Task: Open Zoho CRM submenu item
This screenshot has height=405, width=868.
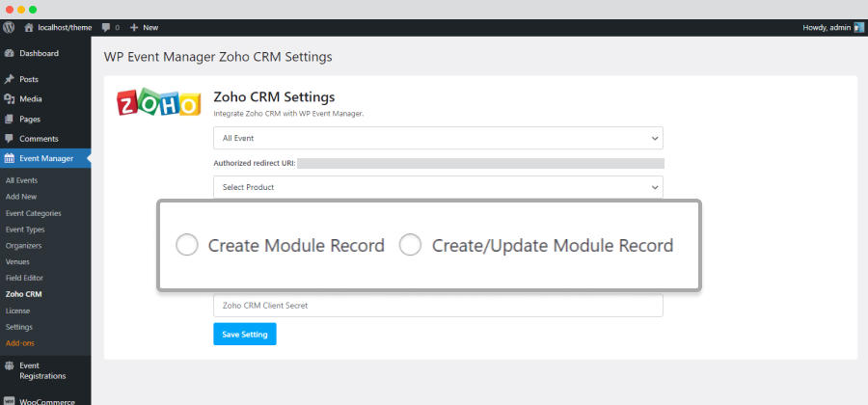Action: (x=23, y=294)
